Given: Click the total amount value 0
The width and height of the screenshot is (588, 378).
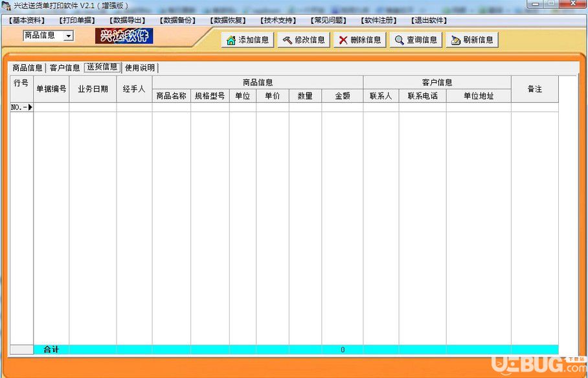Looking at the screenshot, I should click(343, 350).
